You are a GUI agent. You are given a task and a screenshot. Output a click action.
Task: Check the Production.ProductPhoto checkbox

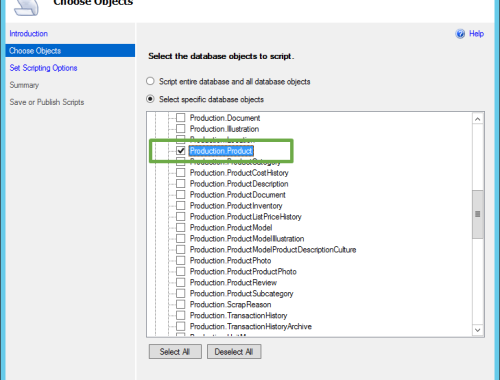[x=181, y=261]
